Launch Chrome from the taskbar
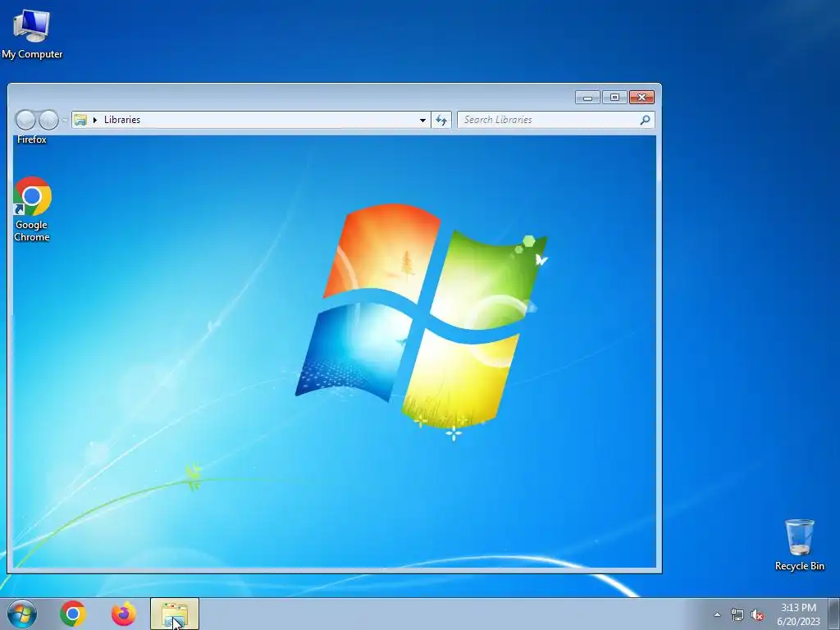Image resolution: width=840 pixels, height=630 pixels. [73, 614]
